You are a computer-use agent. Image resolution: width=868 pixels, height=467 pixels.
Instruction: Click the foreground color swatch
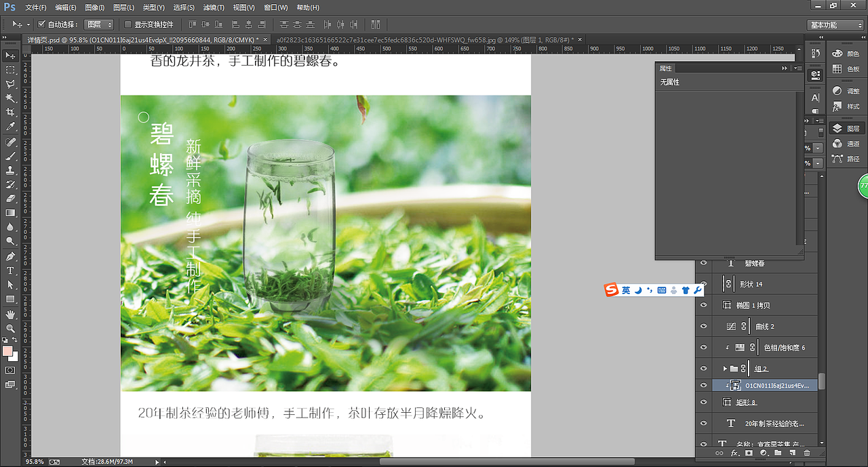pos(7,351)
